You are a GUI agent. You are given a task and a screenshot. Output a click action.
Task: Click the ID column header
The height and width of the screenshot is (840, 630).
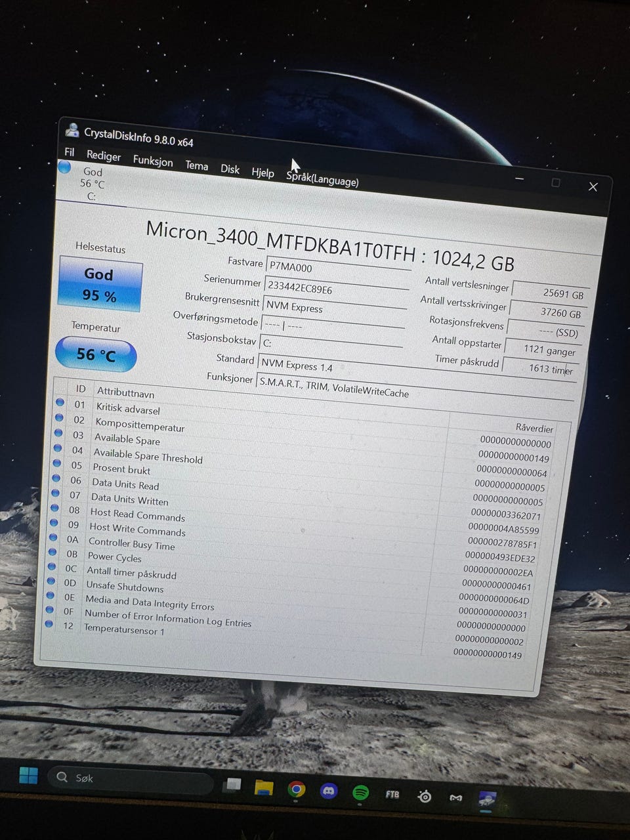tap(80, 388)
